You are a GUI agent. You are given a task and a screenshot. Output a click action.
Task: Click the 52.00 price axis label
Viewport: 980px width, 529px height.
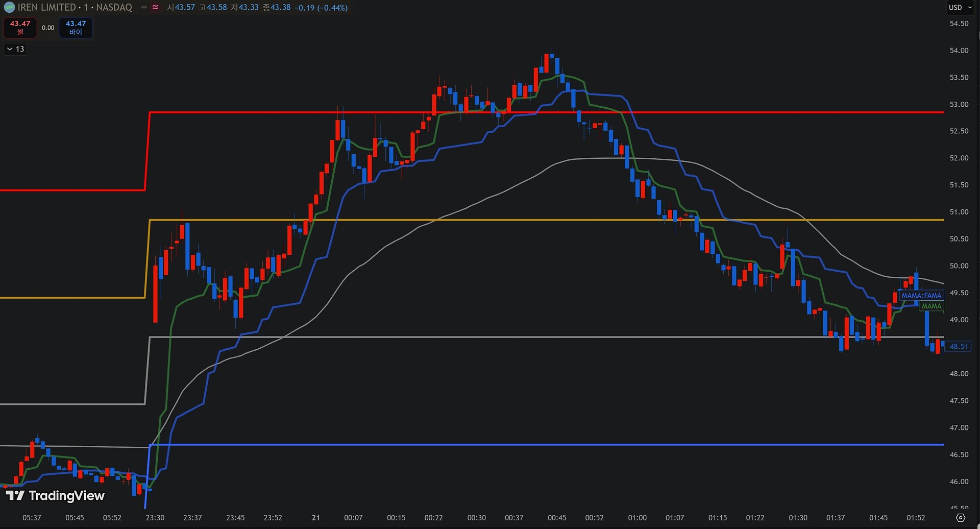959,158
